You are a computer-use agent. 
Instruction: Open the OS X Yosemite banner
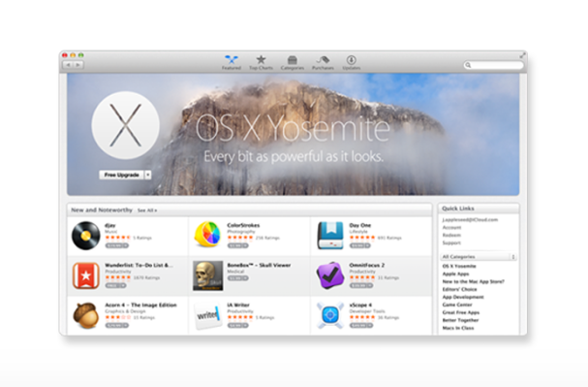pyautogui.click(x=293, y=135)
